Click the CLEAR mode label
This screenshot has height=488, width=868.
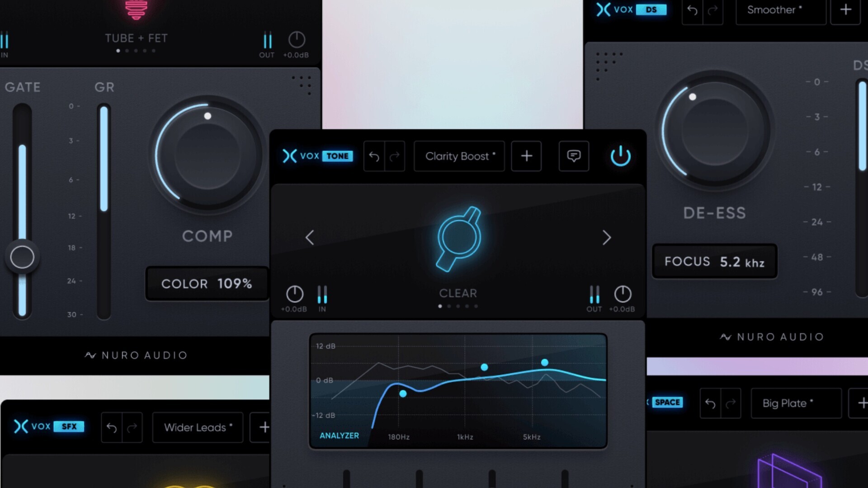(x=458, y=294)
